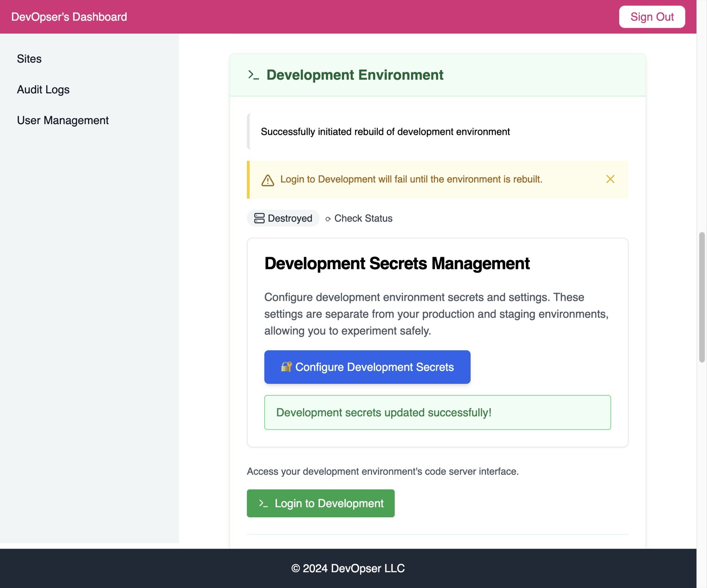Image resolution: width=707 pixels, height=588 pixels.
Task: Click the Sign Out button
Action: pyautogui.click(x=652, y=17)
